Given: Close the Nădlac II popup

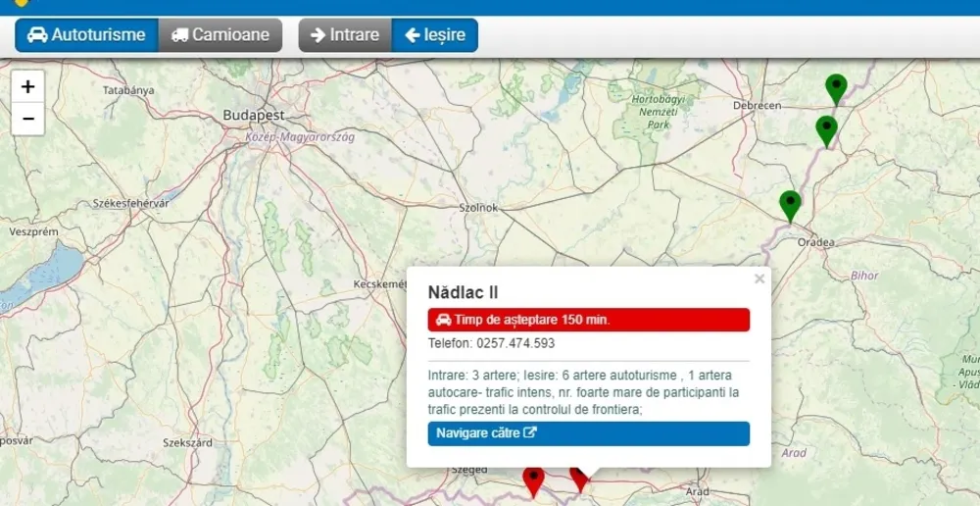Looking at the screenshot, I should click(x=759, y=278).
